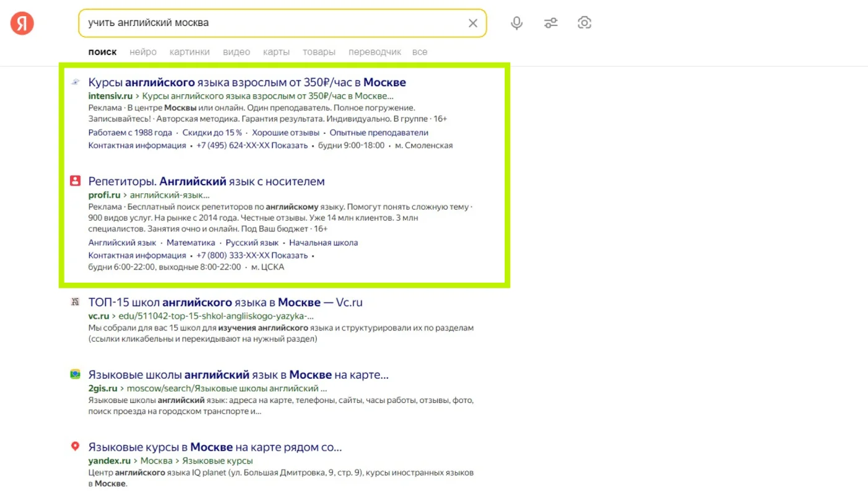The height and width of the screenshot is (491, 868).
Task: Open the intensiv.ru domain link
Action: pos(110,96)
